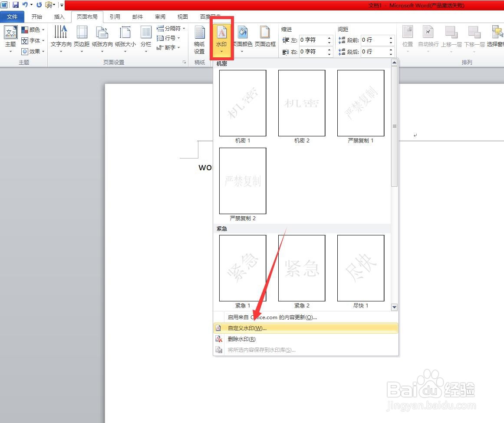The height and width of the screenshot is (423, 504).
Task: Switch to the 邮件 mailings tab
Action: [x=138, y=17]
